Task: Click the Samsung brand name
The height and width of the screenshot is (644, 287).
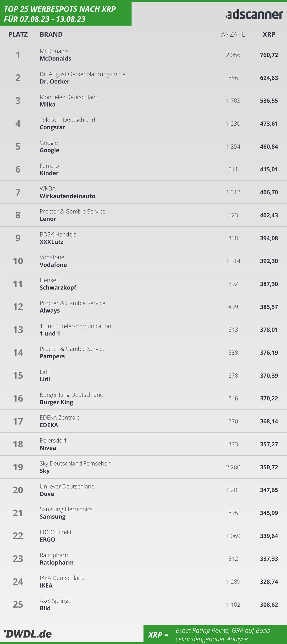Action: pos(53,517)
